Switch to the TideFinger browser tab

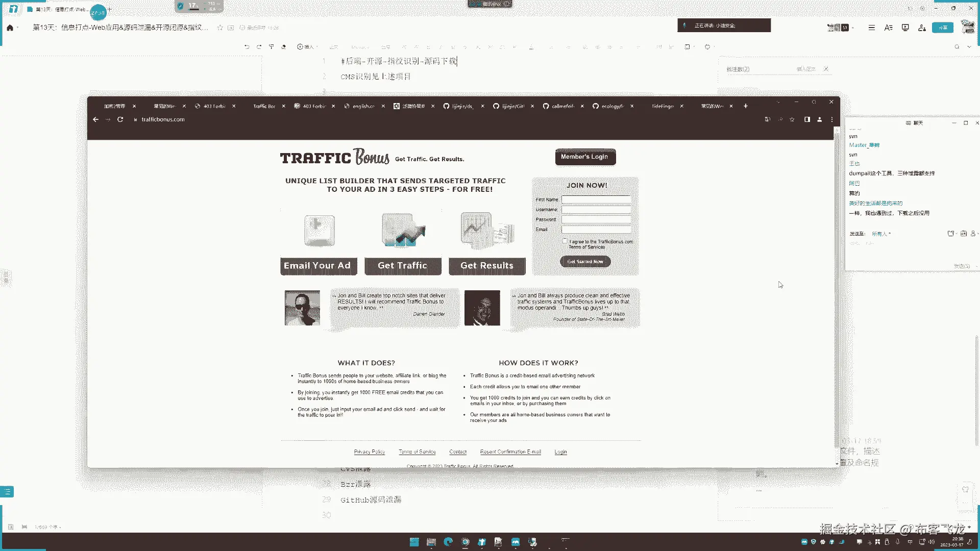tap(663, 106)
